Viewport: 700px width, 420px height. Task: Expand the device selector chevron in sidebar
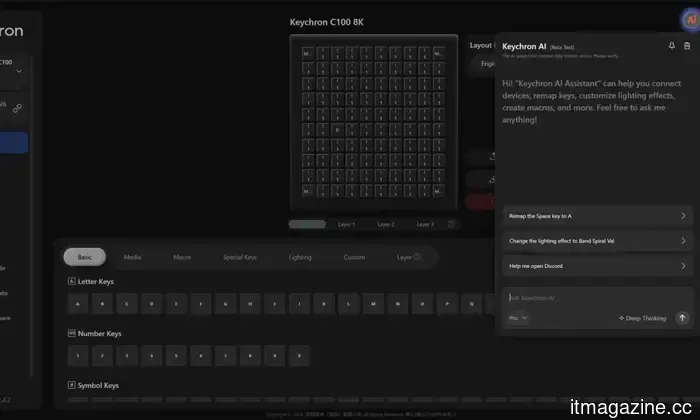[x=19, y=71]
